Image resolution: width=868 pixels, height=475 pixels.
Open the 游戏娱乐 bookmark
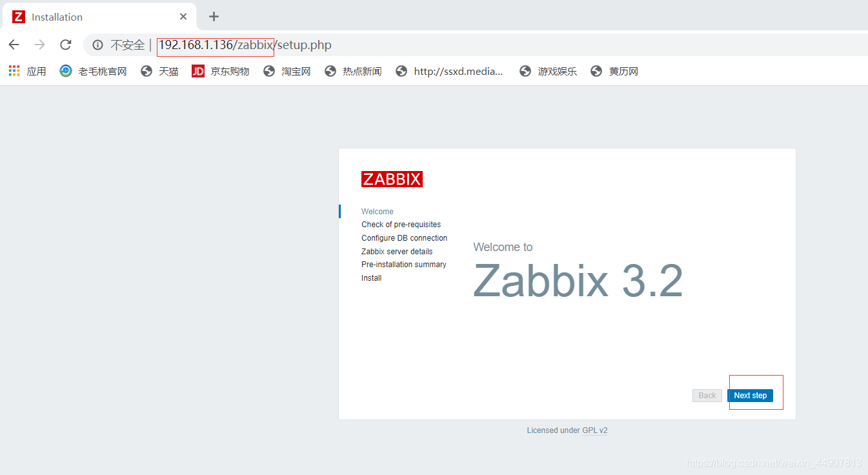(x=549, y=71)
